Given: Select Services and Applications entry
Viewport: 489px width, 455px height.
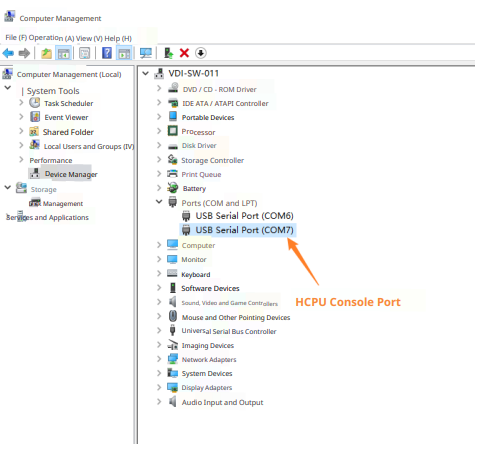Looking at the screenshot, I should pyautogui.click(x=47, y=217).
